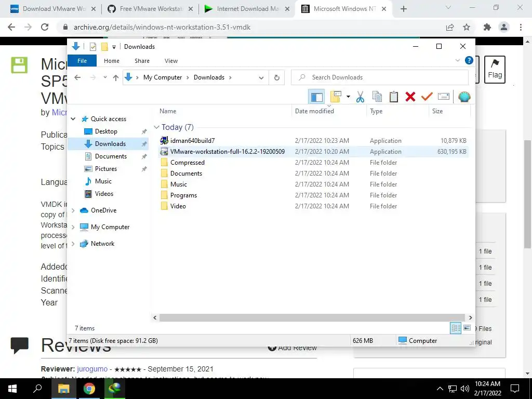This screenshot has width=532, height=399.
Task: Go back in Explorer navigation
Action: (77, 78)
